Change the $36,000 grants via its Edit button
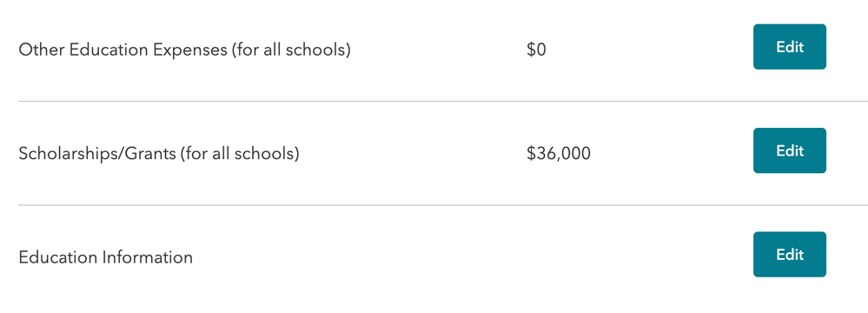This screenshot has width=868, height=313. 790,150
